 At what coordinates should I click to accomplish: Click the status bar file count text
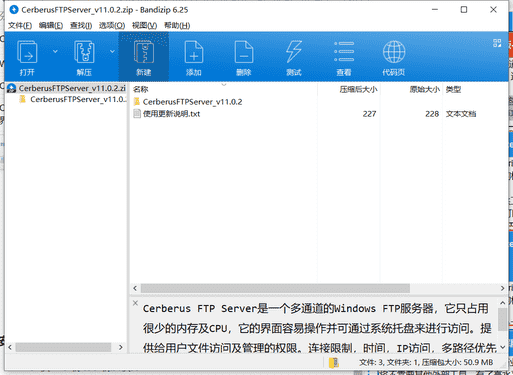pyautogui.click(x=426, y=362)
